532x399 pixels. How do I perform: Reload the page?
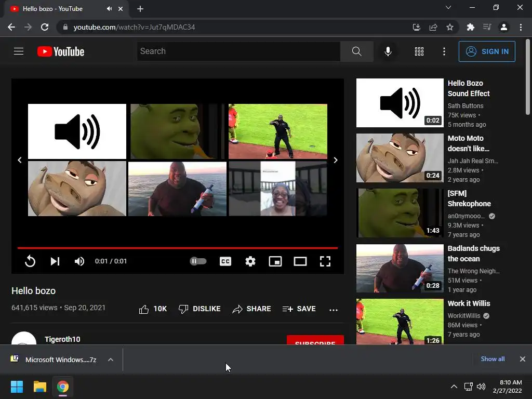tap(45, 27)
